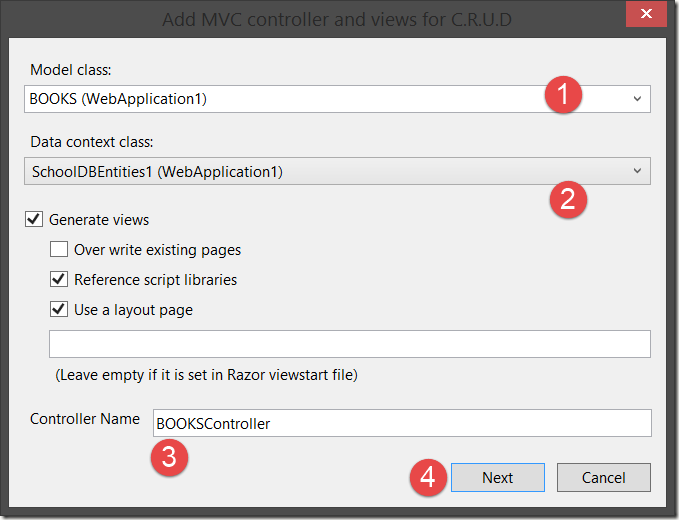The height and width of the screenshot is (520, 679).
Task: Click the 'Leave empty if it is set' hint text
Action: 206,375
